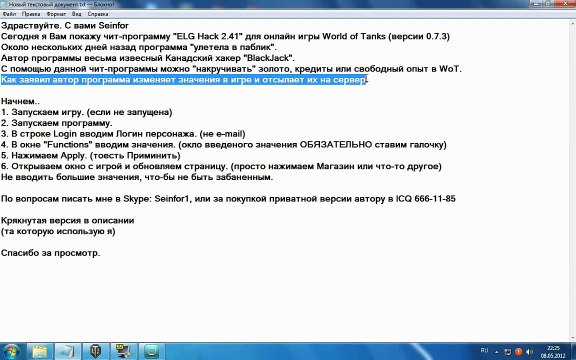Click the RU language indicator
This screenshot has width=576, height=360.
point(484,351)
